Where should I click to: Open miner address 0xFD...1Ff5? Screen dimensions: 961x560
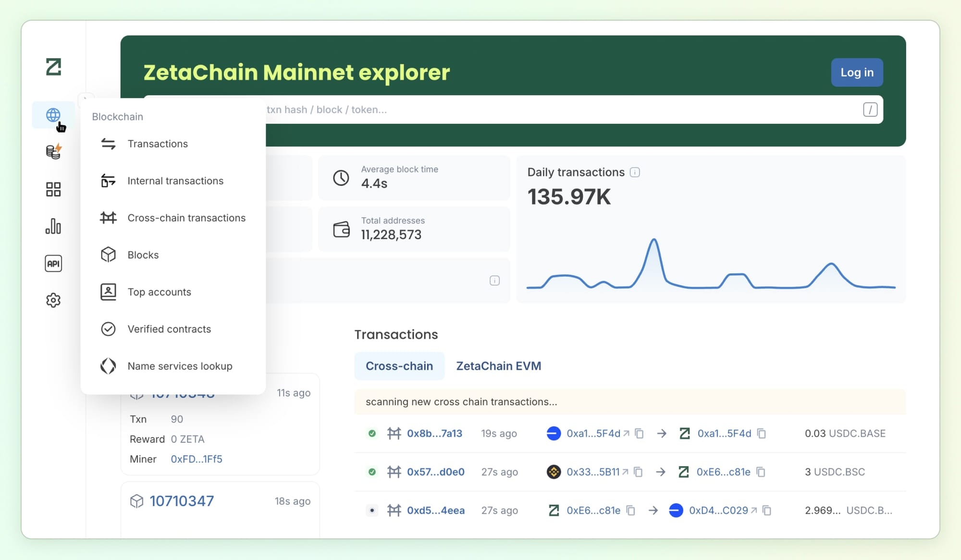click(197, 459)
